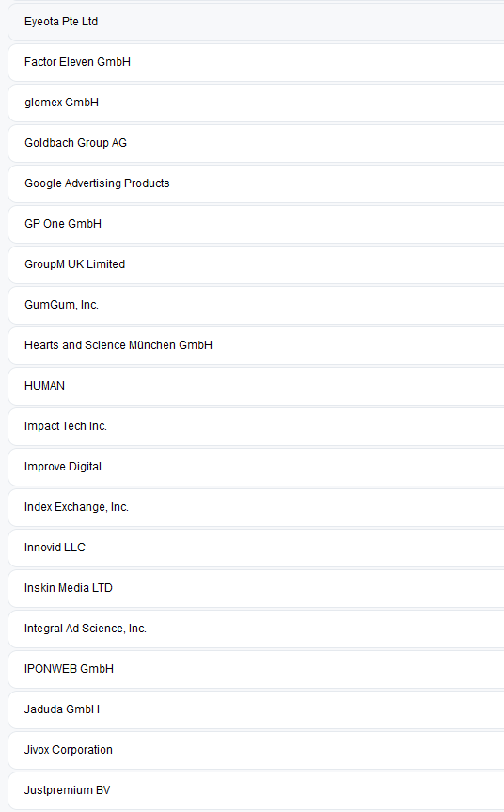This screenshot has height=812, width=504.
Task: Open Google Advertising Products vendor details
Action: pos(256,183)
